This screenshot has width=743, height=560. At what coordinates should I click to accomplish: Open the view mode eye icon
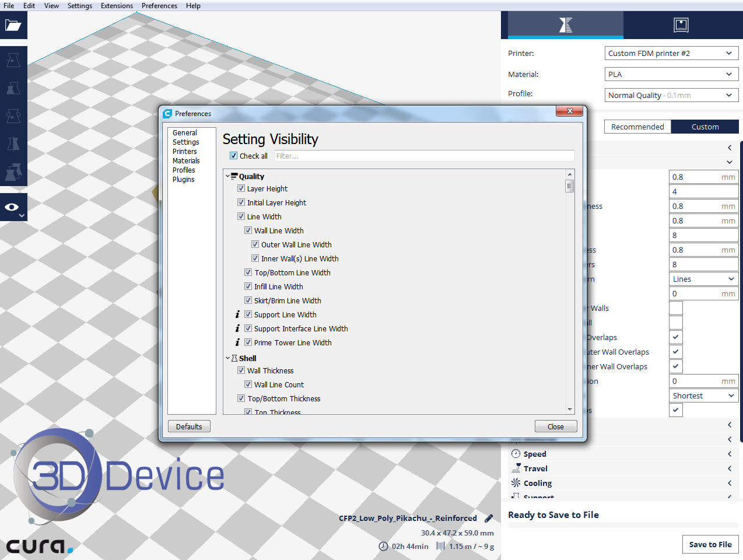[x=12, y=207]
